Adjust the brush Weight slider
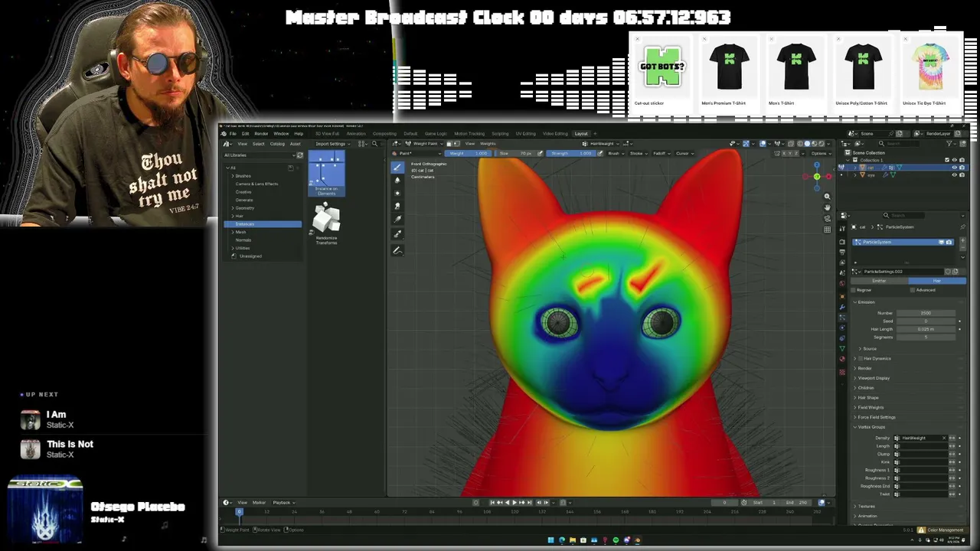The image size is (980, 551). click(x=468, y=153)
